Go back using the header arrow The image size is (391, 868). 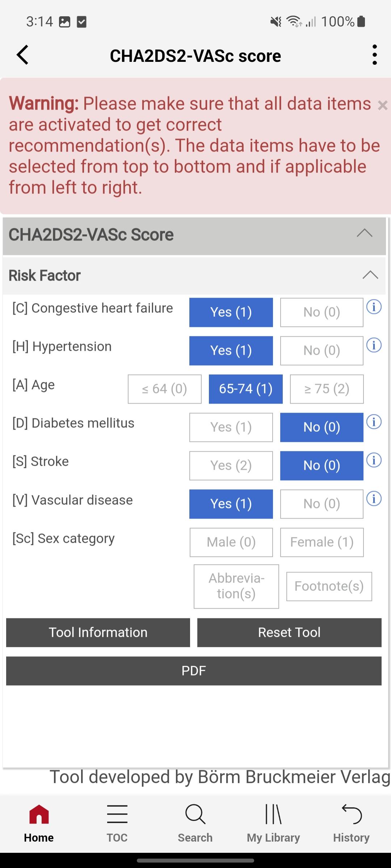click(x=22, y=55)
